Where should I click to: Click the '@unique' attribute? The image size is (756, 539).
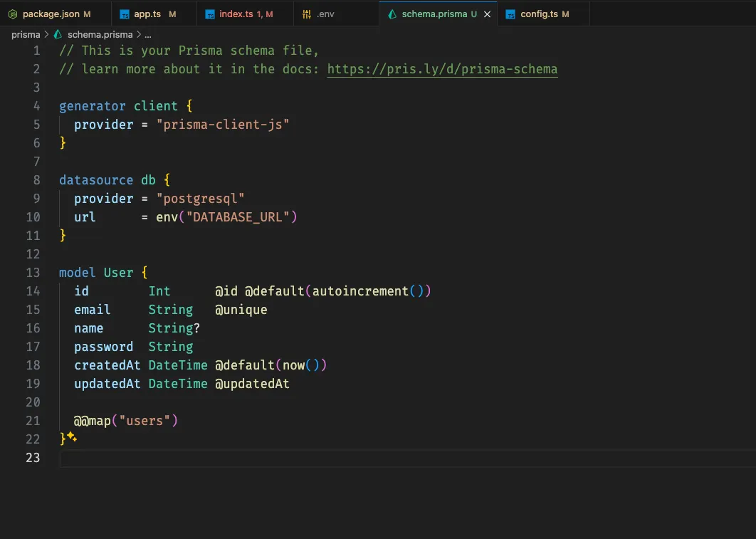(241, 310)
